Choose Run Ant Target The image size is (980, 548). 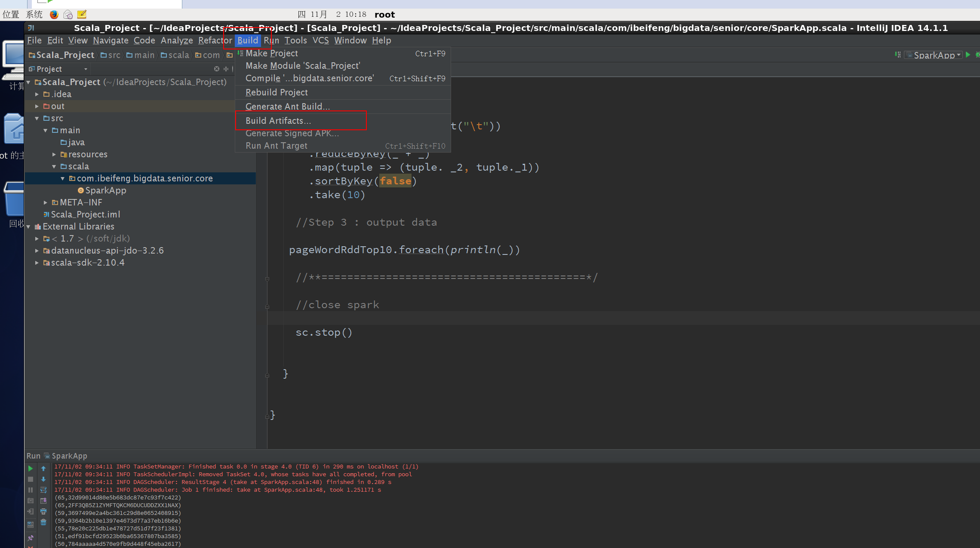(x=343, y=146)
